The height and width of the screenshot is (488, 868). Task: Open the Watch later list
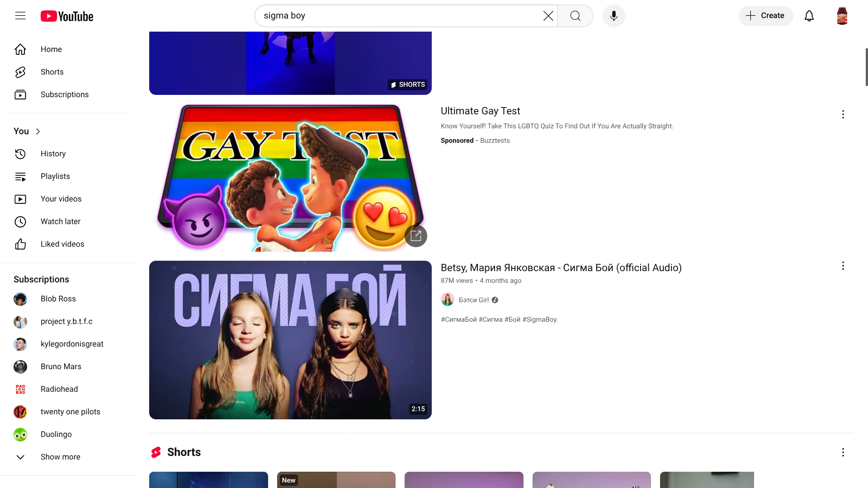(61, 221)
